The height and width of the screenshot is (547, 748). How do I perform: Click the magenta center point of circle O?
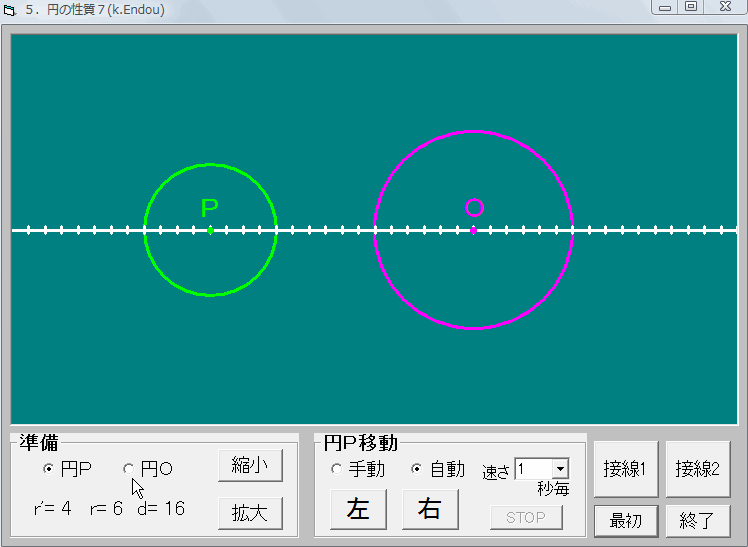473,230
